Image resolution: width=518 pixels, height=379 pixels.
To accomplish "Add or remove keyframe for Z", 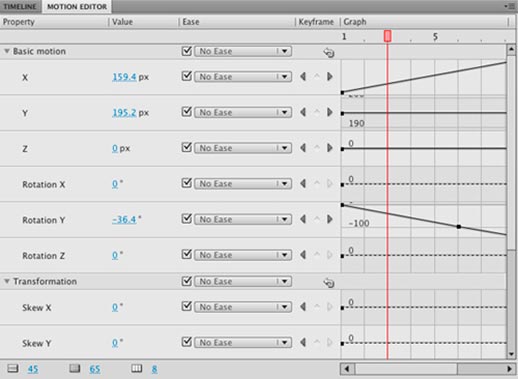I will tap(317, 148).
